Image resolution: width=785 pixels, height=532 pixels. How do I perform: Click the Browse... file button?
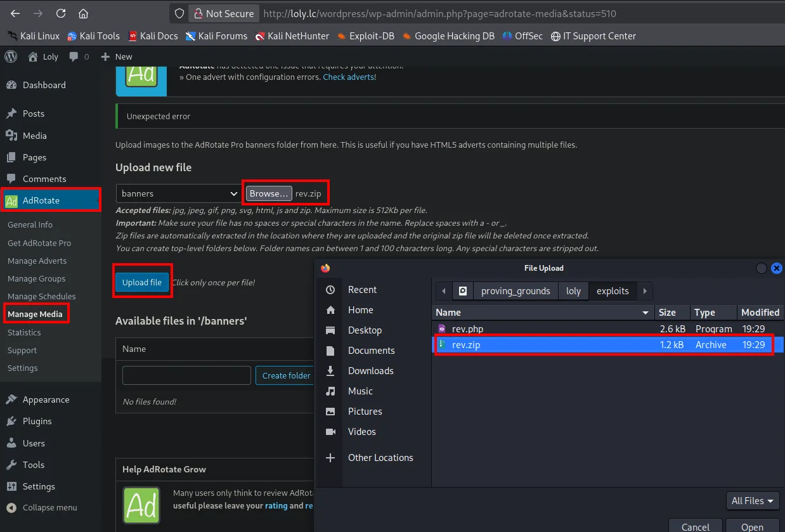[x=269, y=193]
